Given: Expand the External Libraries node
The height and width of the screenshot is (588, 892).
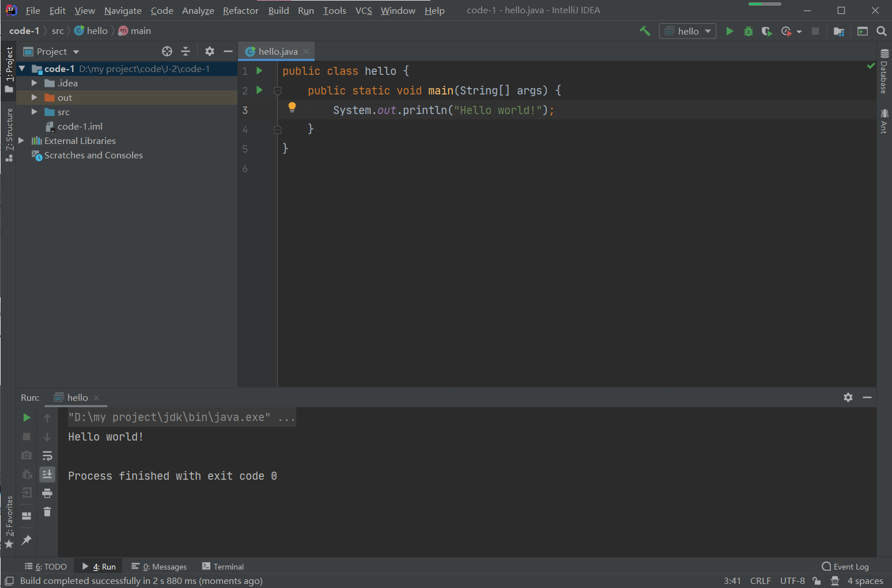Looking at the screenshot, I should coord(21,141).
